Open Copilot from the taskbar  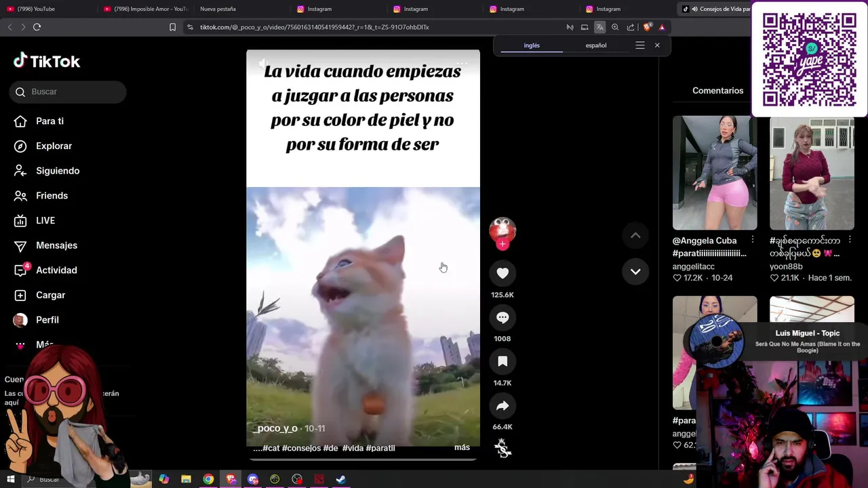click(x=163, y=479)
